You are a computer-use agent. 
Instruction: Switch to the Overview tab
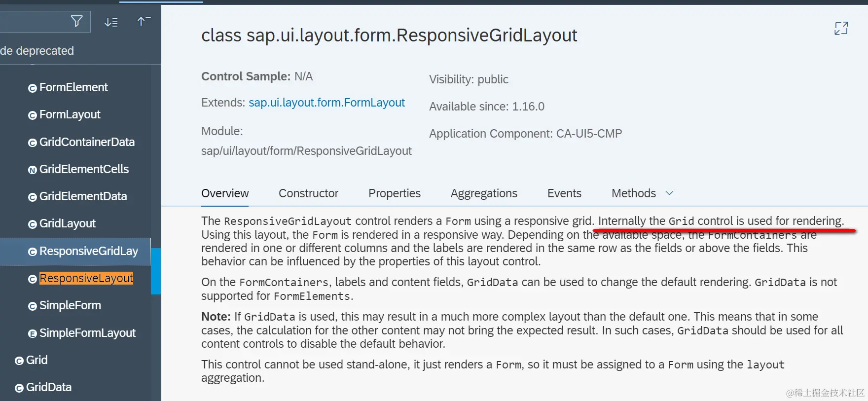pos(225,193)
